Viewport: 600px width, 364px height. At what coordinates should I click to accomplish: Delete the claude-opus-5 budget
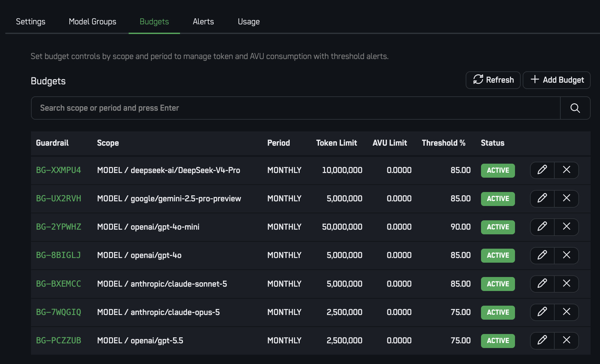(x=567, y=312)
